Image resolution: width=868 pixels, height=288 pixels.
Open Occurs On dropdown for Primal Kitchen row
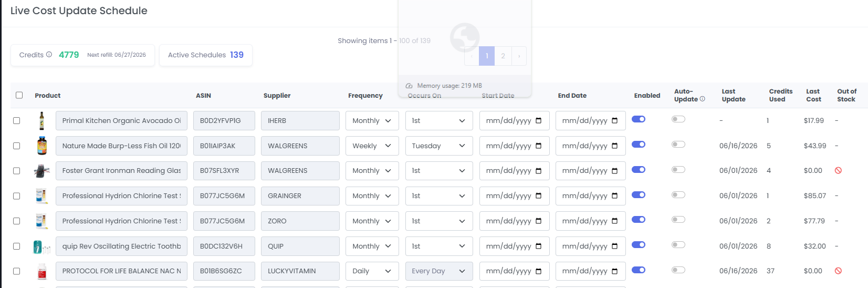tap(438, 120)
